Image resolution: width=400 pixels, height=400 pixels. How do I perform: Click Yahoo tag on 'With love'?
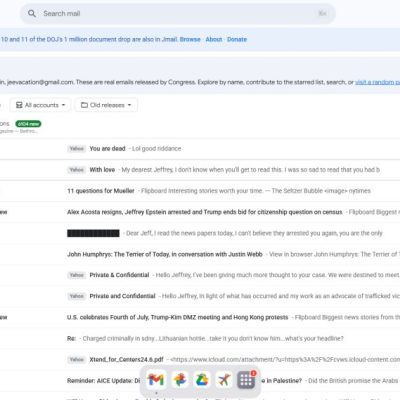pyautogui.click(x=77, y=170)
